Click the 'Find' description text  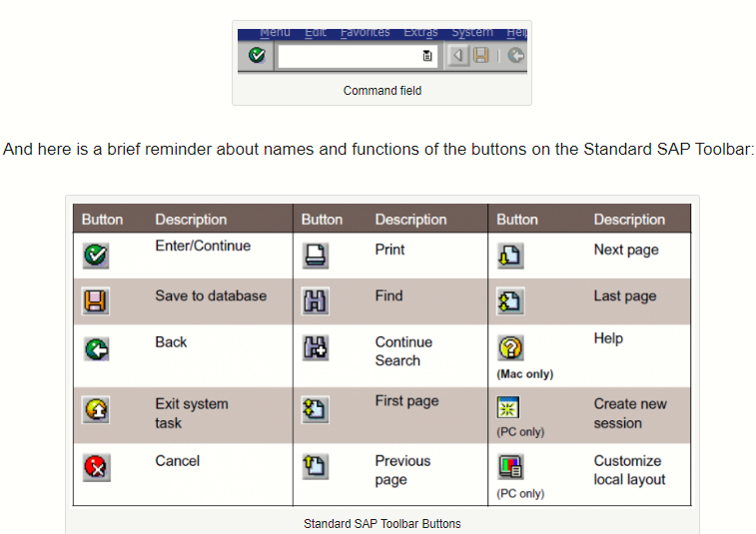[388, 295]
